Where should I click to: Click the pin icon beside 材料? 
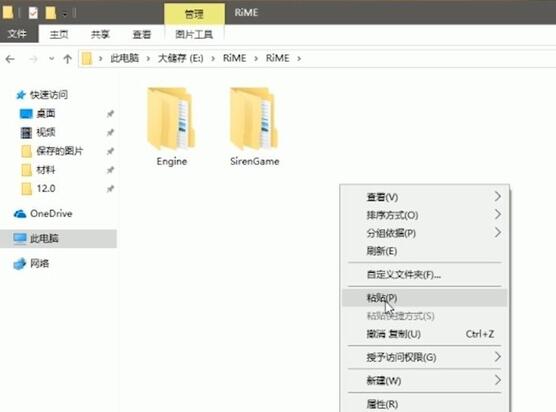[110, 170]
